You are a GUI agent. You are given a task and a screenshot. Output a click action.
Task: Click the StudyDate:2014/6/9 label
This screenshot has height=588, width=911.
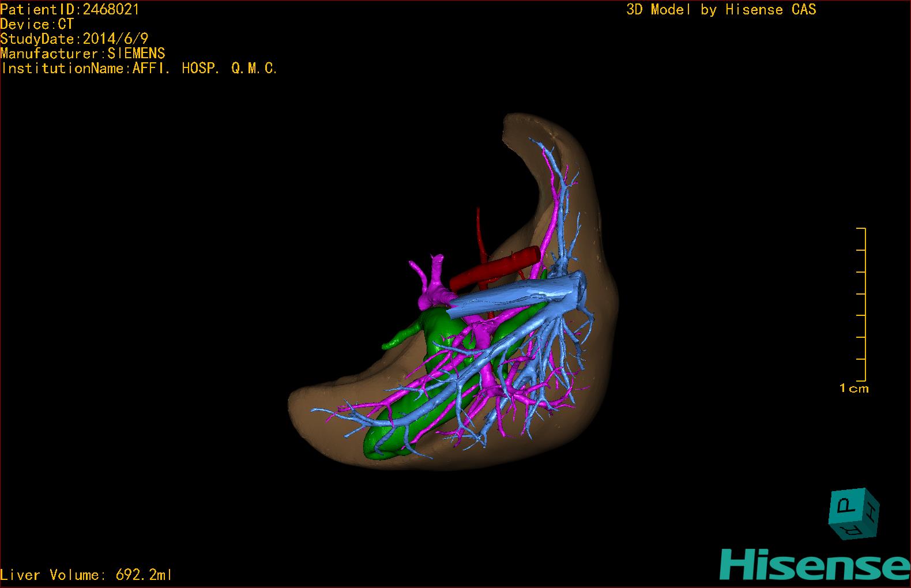[74, 39]
